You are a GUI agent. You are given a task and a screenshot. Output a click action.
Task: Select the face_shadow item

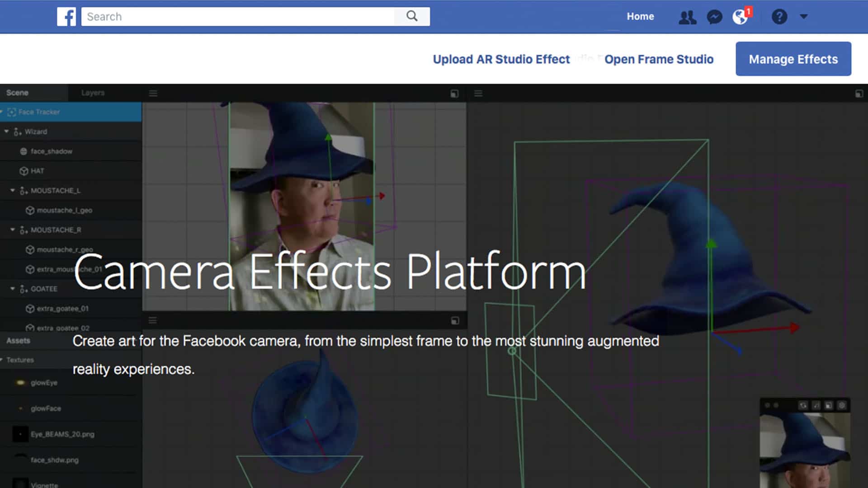click(x=51, y=151)
